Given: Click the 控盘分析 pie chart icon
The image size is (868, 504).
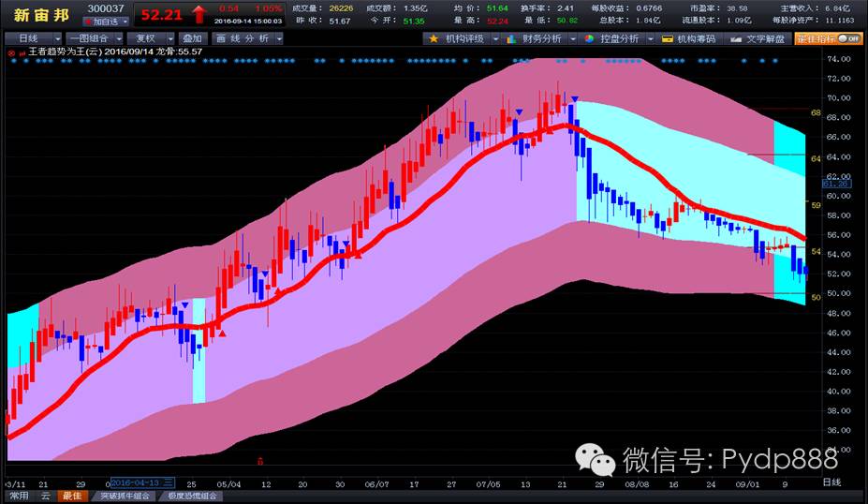Looking at the screenshot, I should point(589,38).
